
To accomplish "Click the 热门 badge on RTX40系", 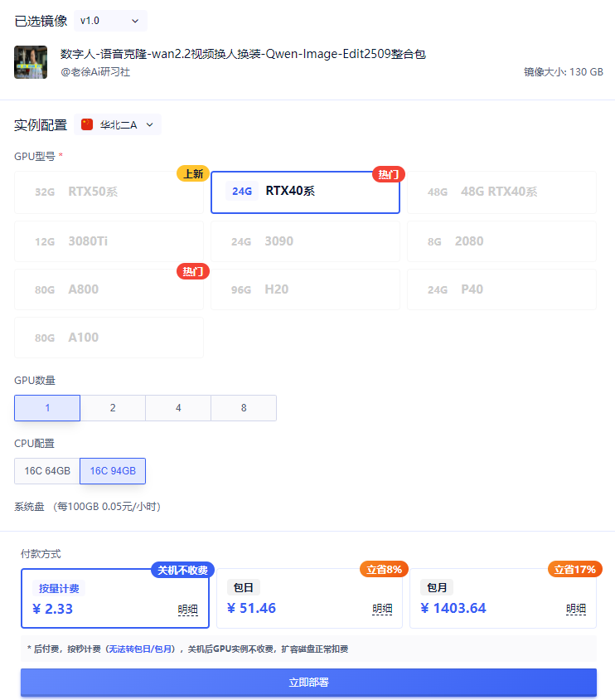I will click(388, 174).
